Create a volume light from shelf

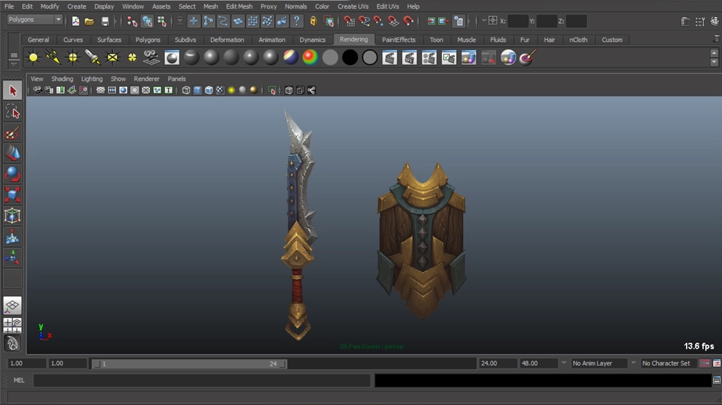[x=132, y=58]
